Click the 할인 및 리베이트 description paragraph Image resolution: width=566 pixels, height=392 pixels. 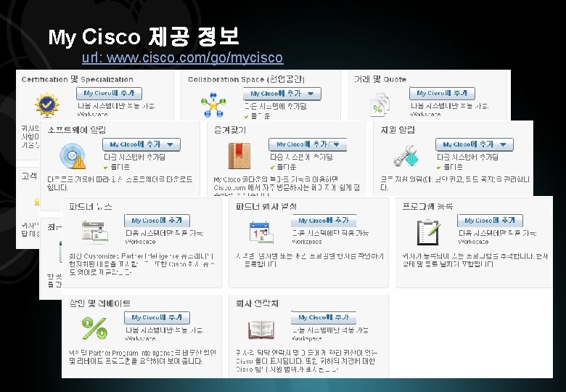point(142,356)
